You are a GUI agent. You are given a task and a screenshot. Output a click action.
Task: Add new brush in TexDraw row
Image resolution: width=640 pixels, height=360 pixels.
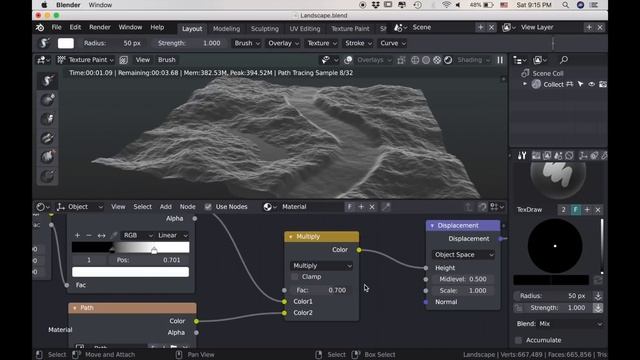coord(587,210)
